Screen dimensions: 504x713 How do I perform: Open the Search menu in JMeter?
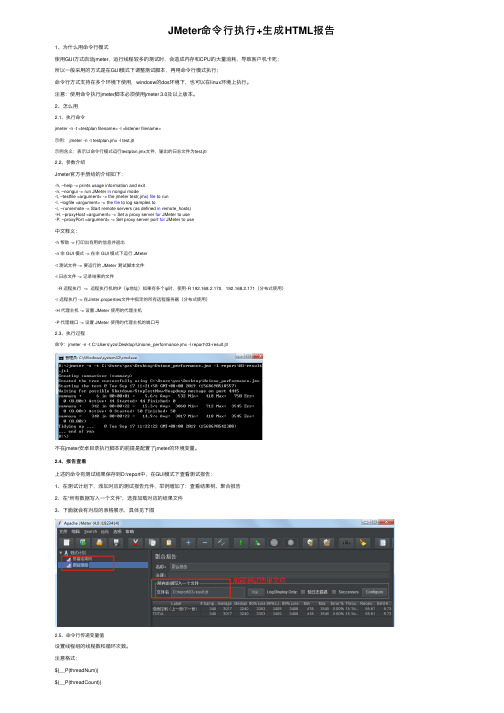[91, 531]
